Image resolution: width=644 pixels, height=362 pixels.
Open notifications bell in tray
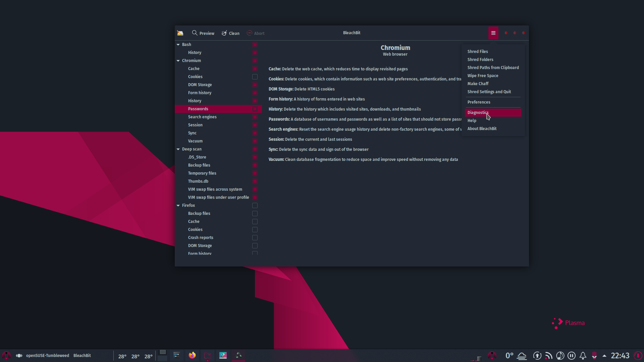pyautogui.click(x=583, y=356)
